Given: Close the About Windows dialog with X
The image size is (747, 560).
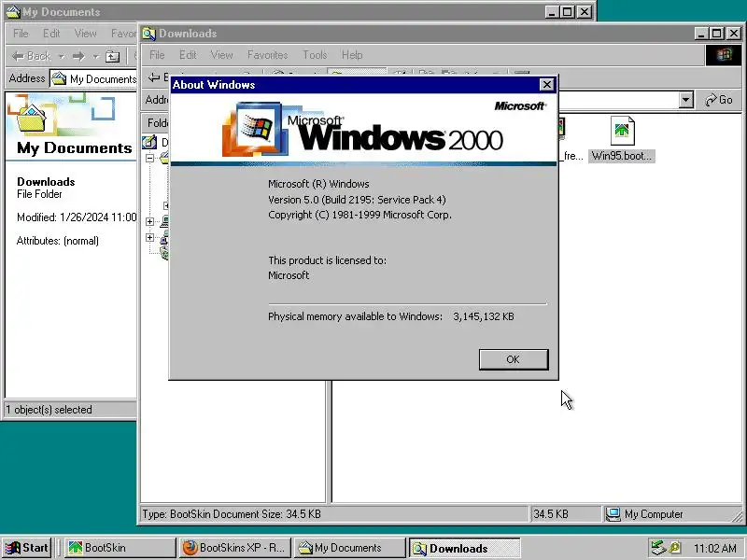Looking at the screenshot, I should point(546,85).
